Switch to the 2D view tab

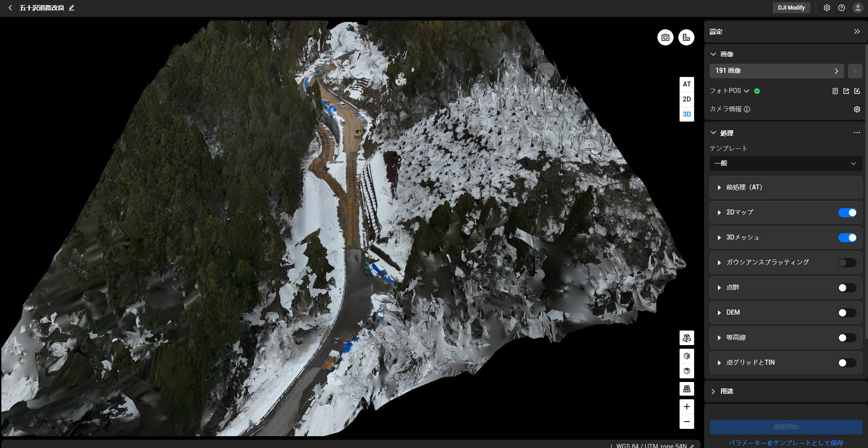686,99
